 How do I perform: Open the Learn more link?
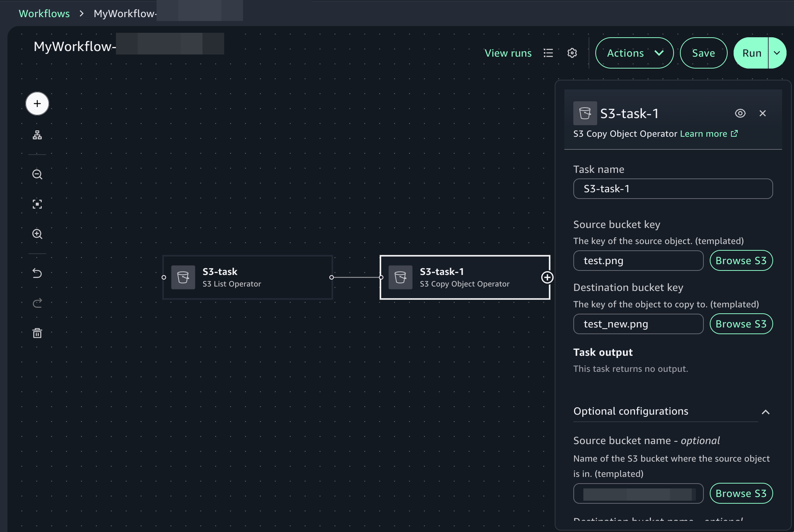coord(704,133)
